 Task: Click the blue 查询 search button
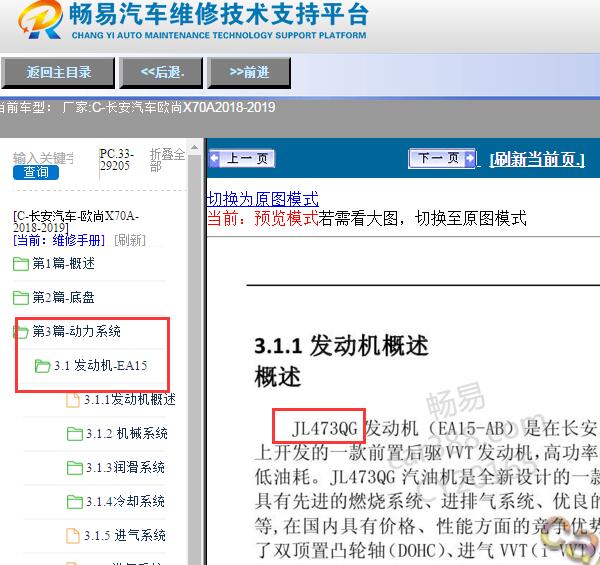[36, 173]
